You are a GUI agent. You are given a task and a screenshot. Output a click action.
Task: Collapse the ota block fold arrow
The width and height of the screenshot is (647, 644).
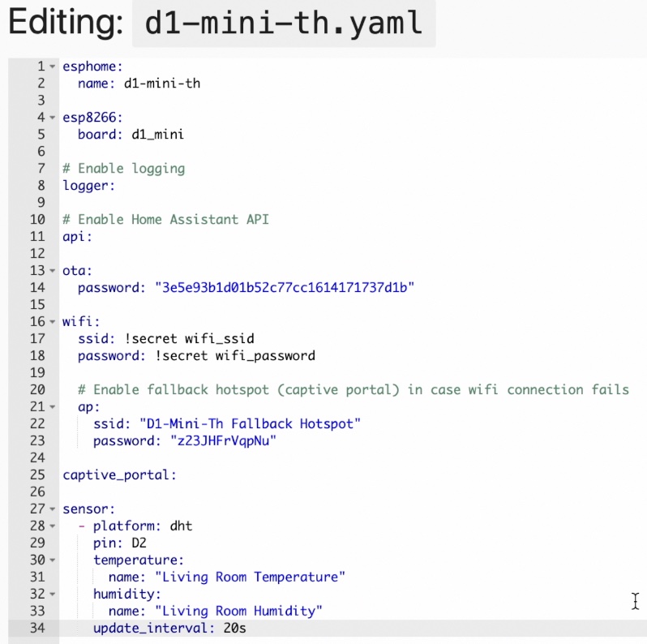[53, 271]
